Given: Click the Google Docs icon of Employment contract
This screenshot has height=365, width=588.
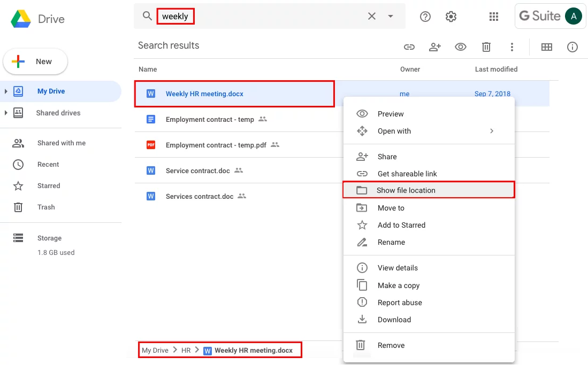Looking at the screenshot, I should click(151, 119).
